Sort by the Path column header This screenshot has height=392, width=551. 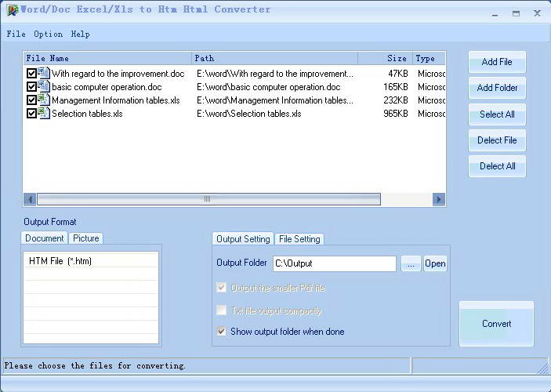coord(275,58)
